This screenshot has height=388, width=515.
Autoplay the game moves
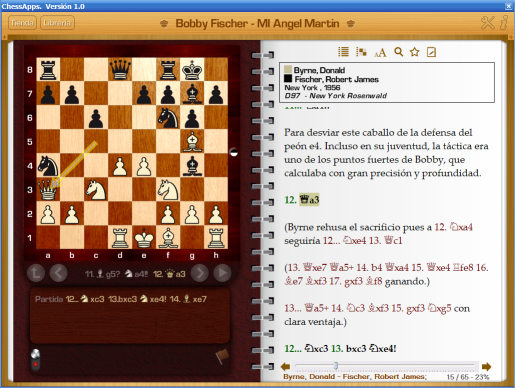click(x=222, y=273)
